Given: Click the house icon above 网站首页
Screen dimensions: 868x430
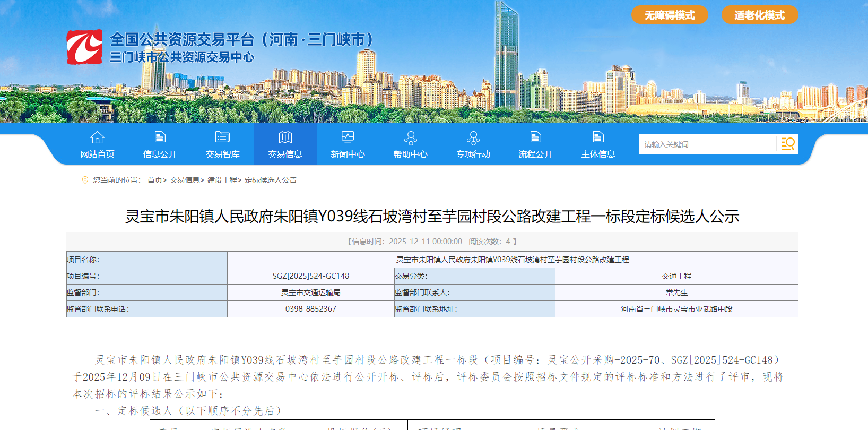Looking at the screenshot, I should [97, 137].
